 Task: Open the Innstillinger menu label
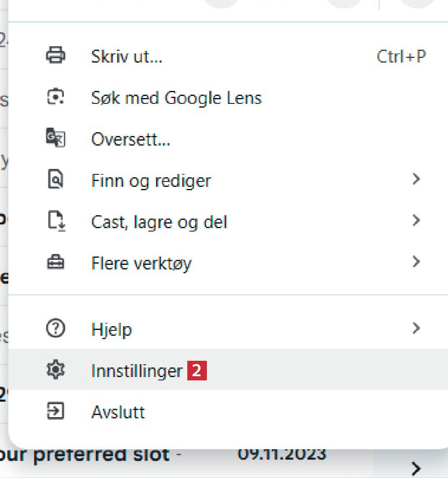(x=137, y=371)
